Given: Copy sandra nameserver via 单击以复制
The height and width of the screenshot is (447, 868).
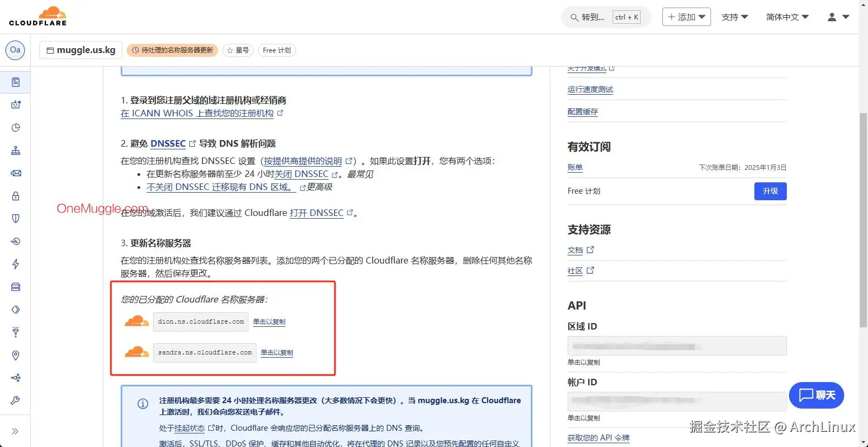Looking at the screenshot, I should click(277, 352).
